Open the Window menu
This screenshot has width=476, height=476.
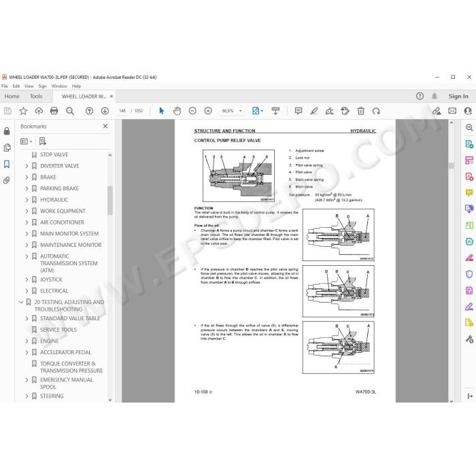tap(59, 86)
